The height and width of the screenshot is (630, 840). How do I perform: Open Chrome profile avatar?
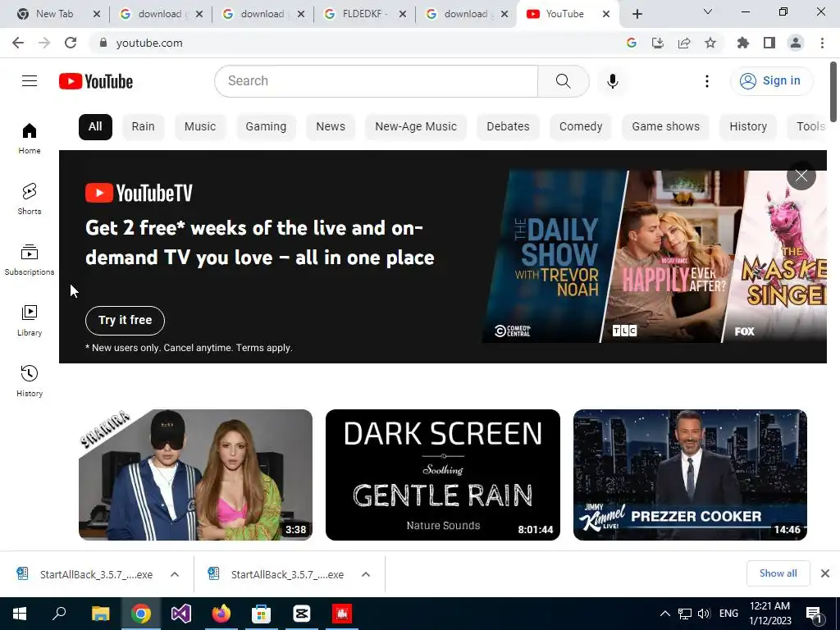[796, 43]
